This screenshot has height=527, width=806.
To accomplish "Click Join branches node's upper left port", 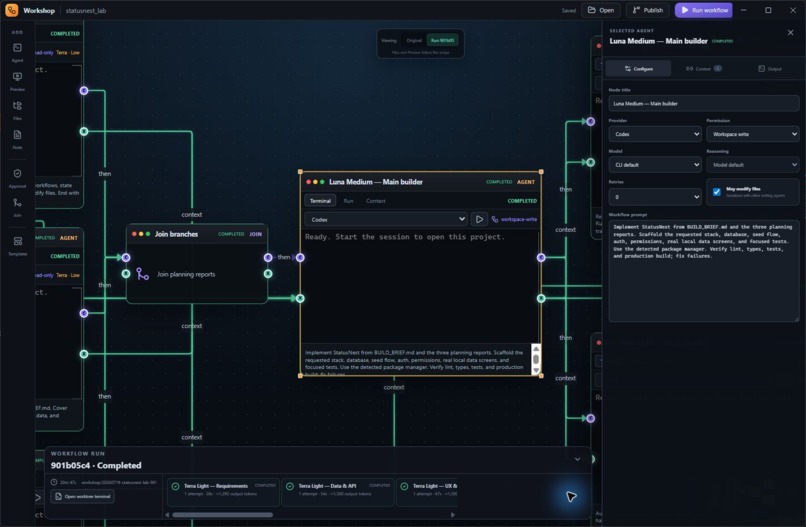I will pos(126,258).
